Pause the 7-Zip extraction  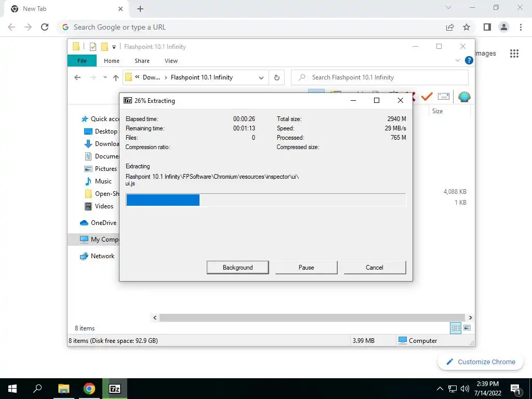click(306, 268)
